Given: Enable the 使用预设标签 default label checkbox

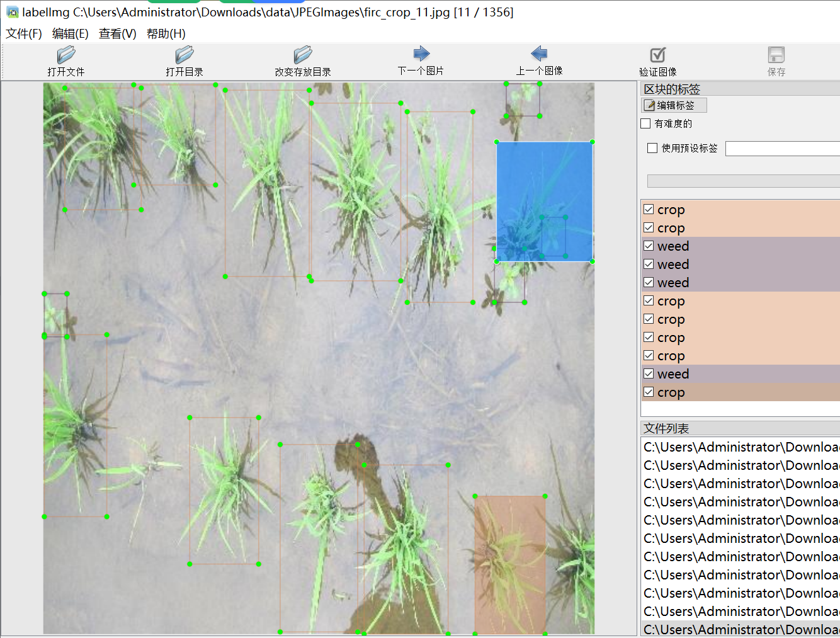Looking at the screenshot, I should tap(652, 148).
